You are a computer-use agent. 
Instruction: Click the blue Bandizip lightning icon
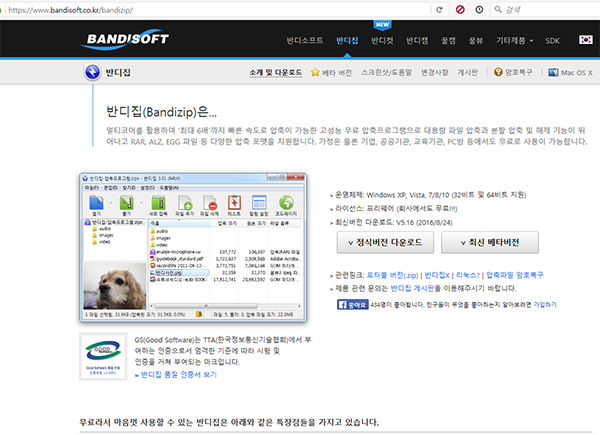(93, 72)
